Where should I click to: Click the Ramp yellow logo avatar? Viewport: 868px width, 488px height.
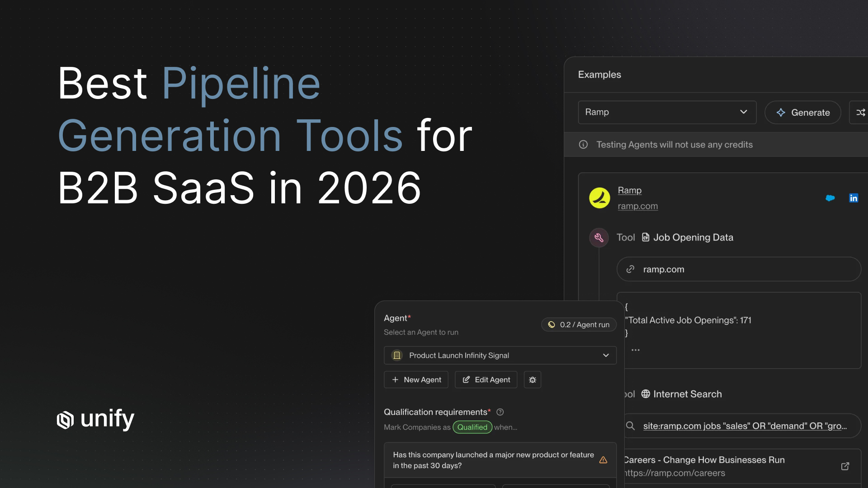coord(599,198)
